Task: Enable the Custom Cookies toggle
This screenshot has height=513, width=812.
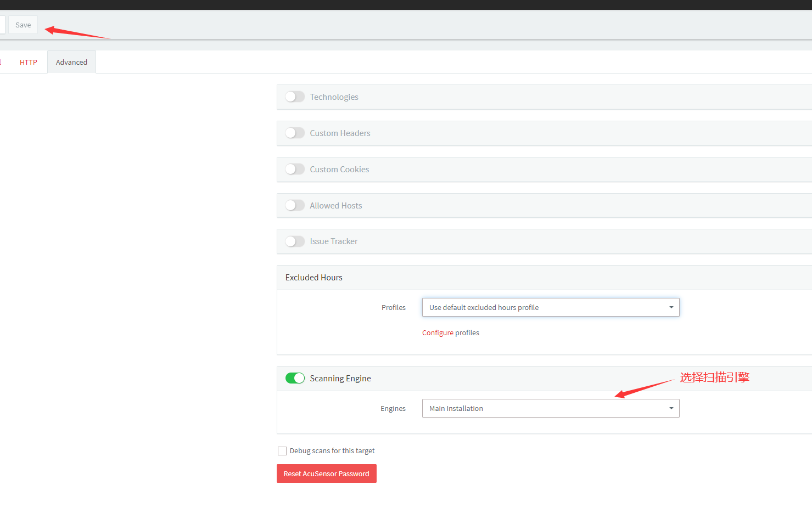Action: (295, 169)
